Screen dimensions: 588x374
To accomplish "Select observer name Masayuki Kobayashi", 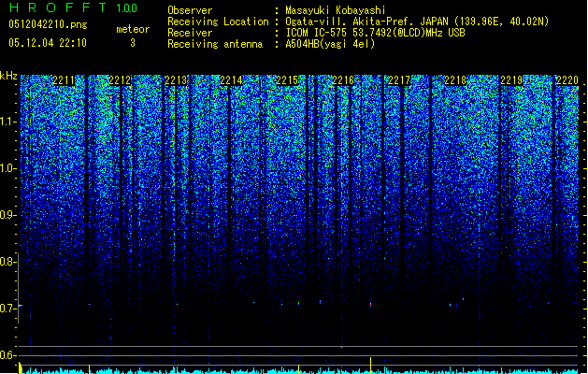I will coord(336,10).
